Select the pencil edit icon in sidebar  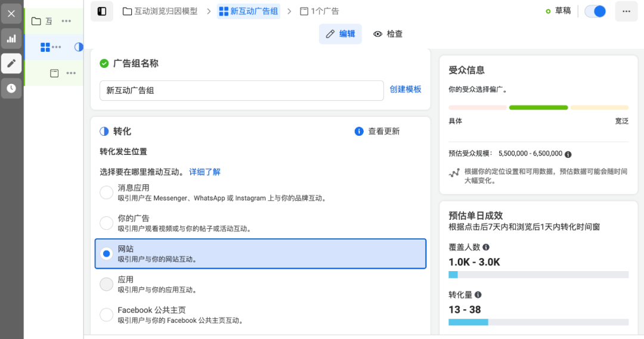(x=11, y=63)
